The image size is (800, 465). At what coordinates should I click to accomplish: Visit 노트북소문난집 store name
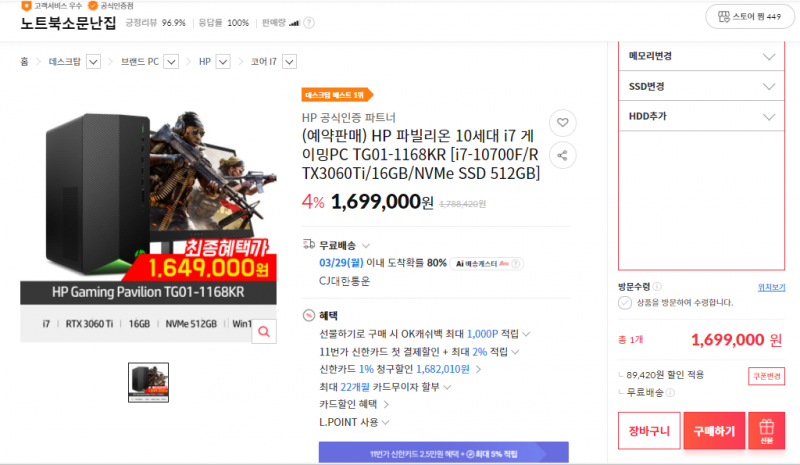[x=68, y=23]
